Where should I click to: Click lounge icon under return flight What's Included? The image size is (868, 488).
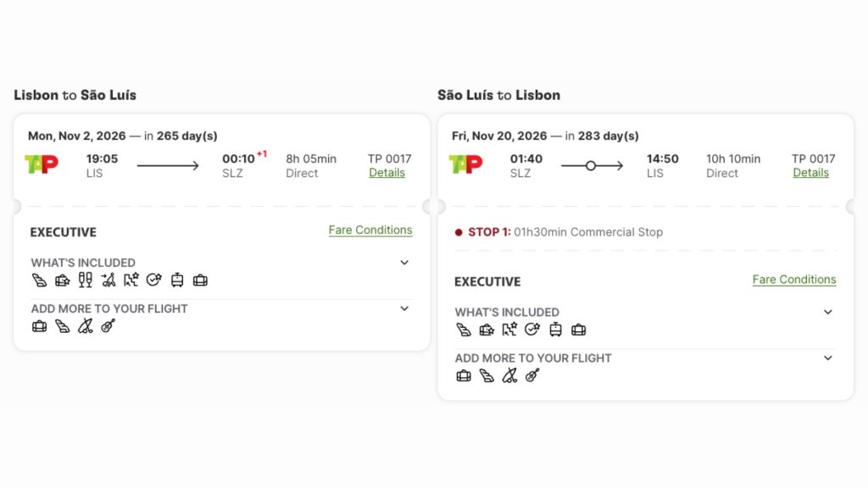486,330
